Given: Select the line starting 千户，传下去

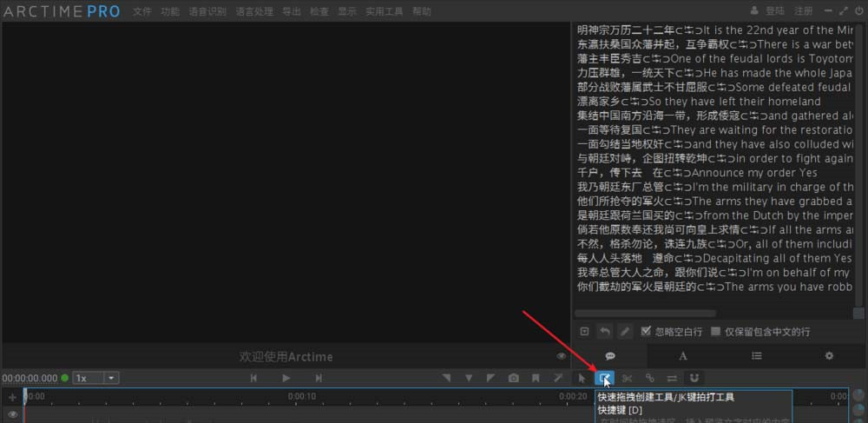Looking at the screenshot, I should [697, 173].
